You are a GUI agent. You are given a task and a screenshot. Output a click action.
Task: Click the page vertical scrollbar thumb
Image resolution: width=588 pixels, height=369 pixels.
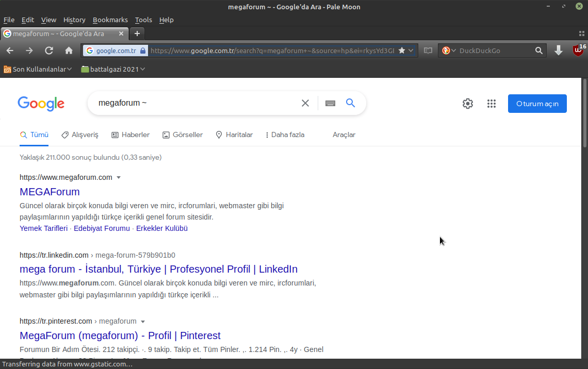coord(584,113)
